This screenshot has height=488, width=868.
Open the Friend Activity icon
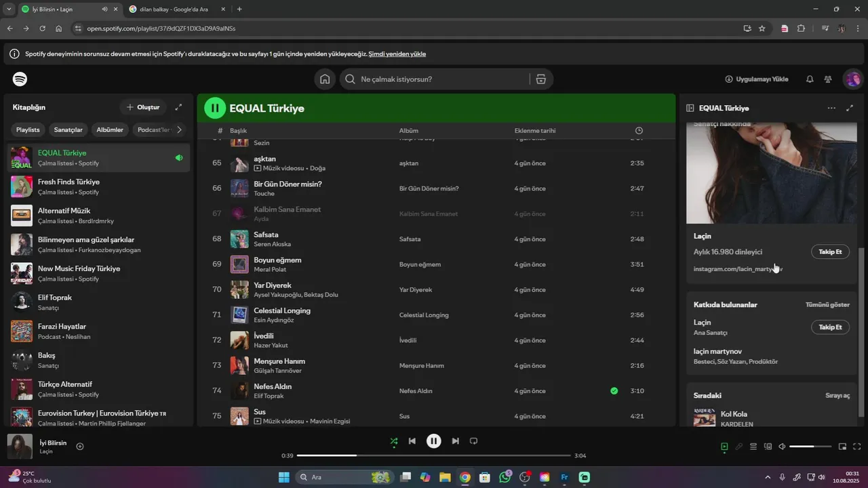click(828, 79)
